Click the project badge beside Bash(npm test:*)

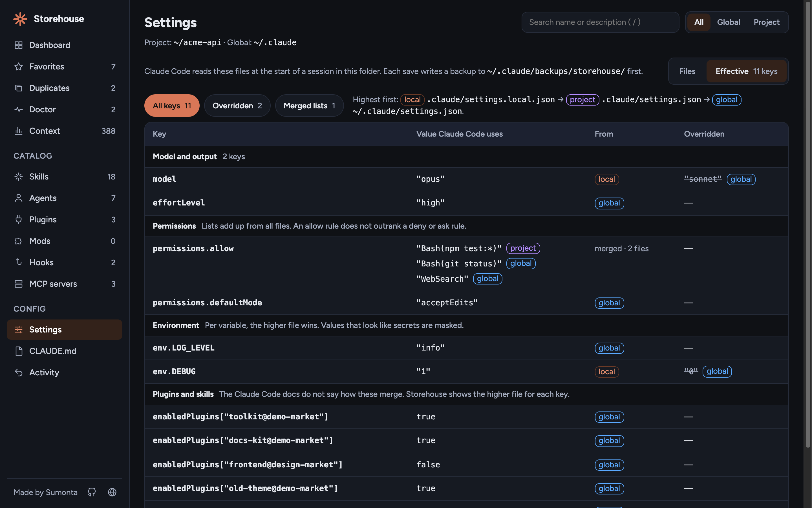(523, 248)
